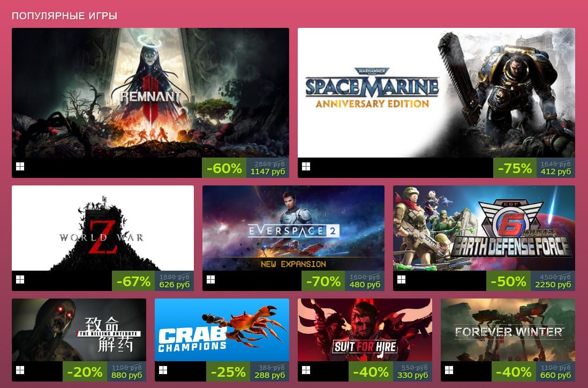Open Everspace 2 New Expansion banner

pos(293,228)
